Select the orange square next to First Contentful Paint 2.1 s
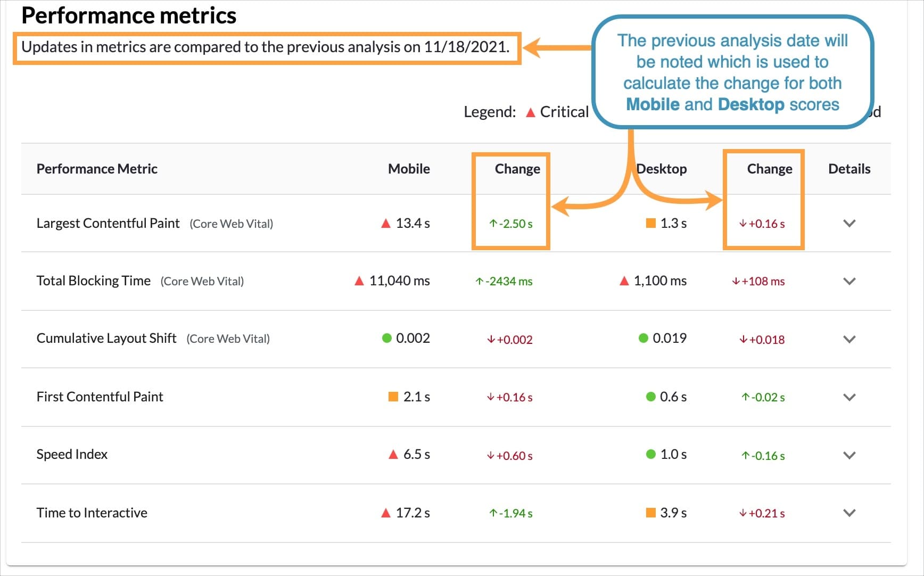924x576 pixels. click(392, 397)
